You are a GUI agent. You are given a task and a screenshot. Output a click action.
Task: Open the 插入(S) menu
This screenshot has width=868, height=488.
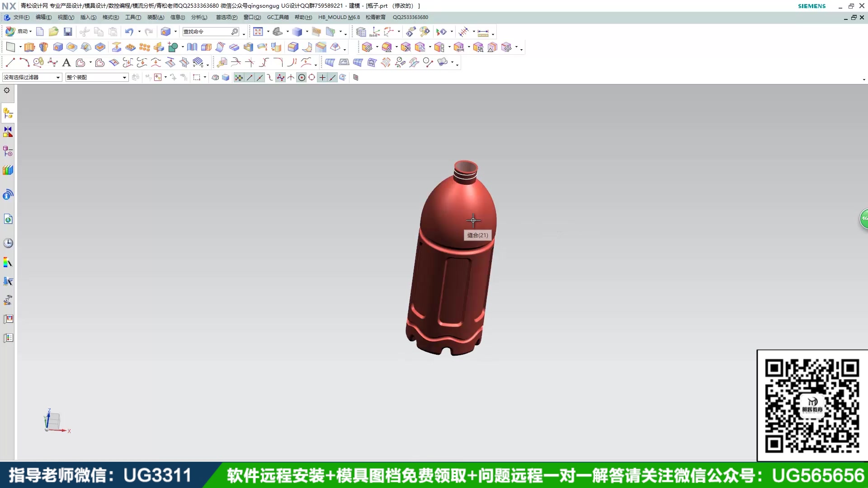tap(88, 17)
